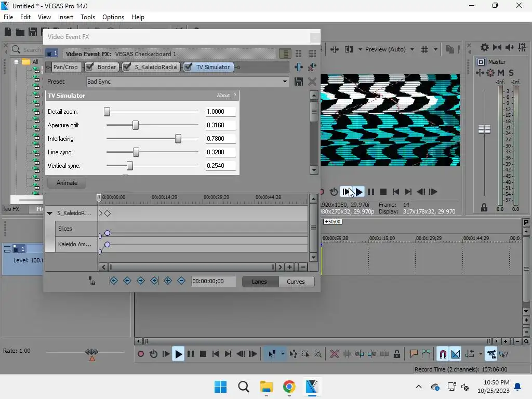Insert a region from main toolbar
The height and width of the screenshot is (399, 532).
(426, 354)
